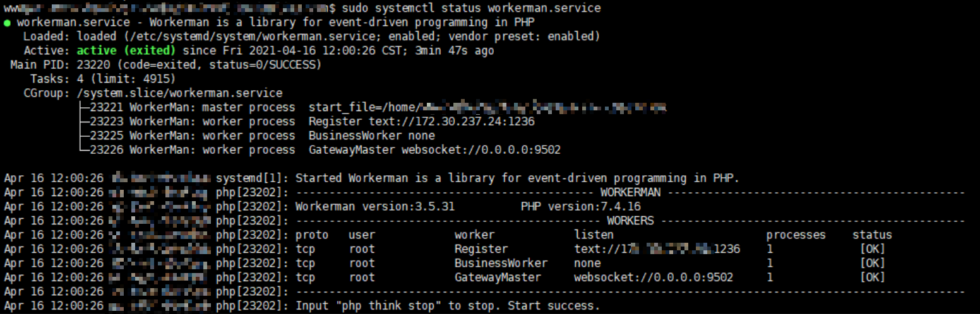This screenshot has height=314, width=980.
Task: Click the 'listen' column header
Action: click(594, 235)
